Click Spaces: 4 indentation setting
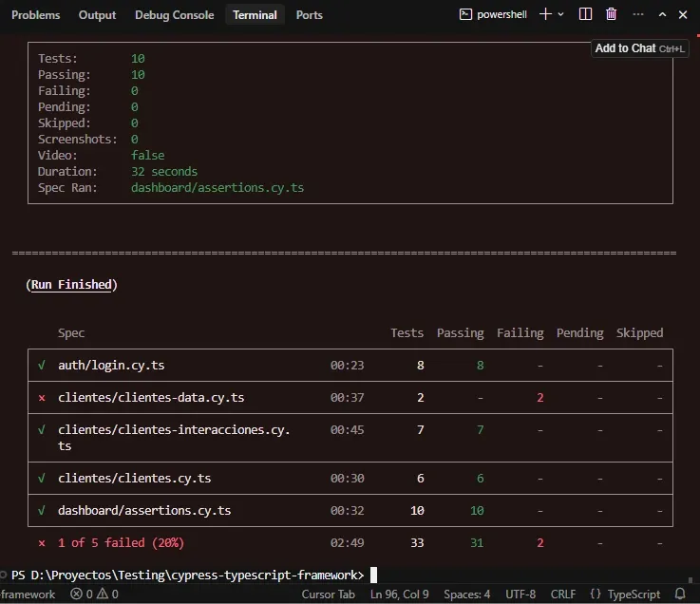 pyautogui.click(x=467, y=595)
